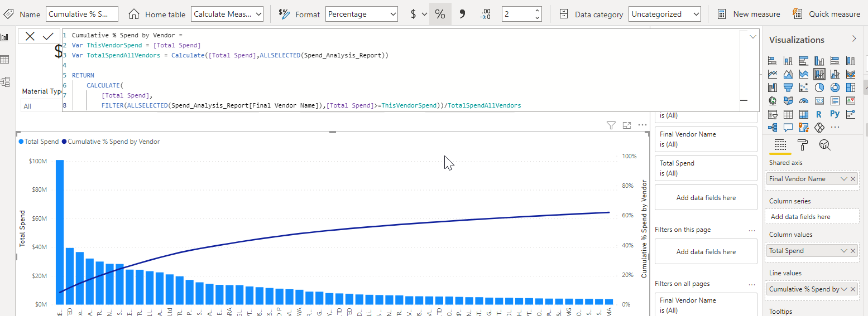Image resolution: width=868 pixels, height=316 pixels.
Task: Insert a Python visual
Action: click(x=835, y=114)
